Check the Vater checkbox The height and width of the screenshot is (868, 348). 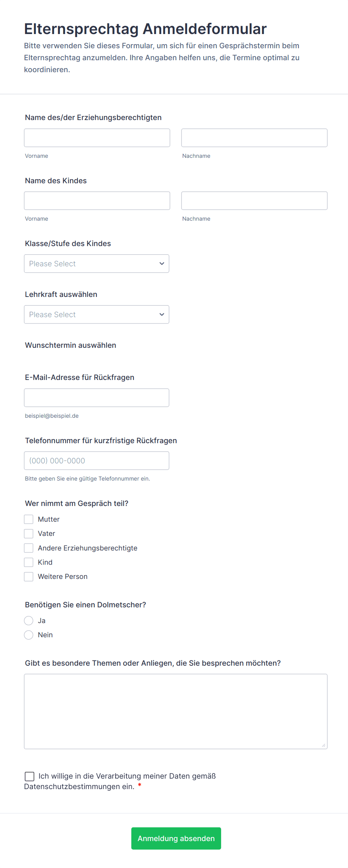(29, 533)
